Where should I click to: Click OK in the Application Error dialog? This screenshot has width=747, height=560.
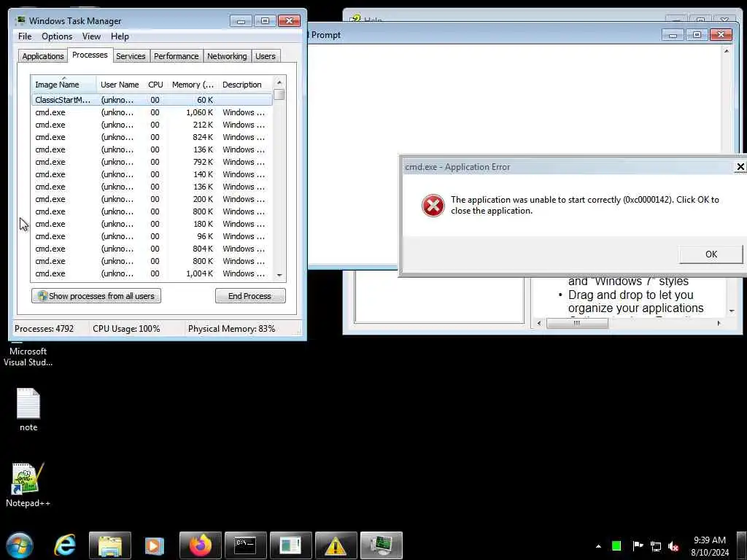[x=711, y=254]
